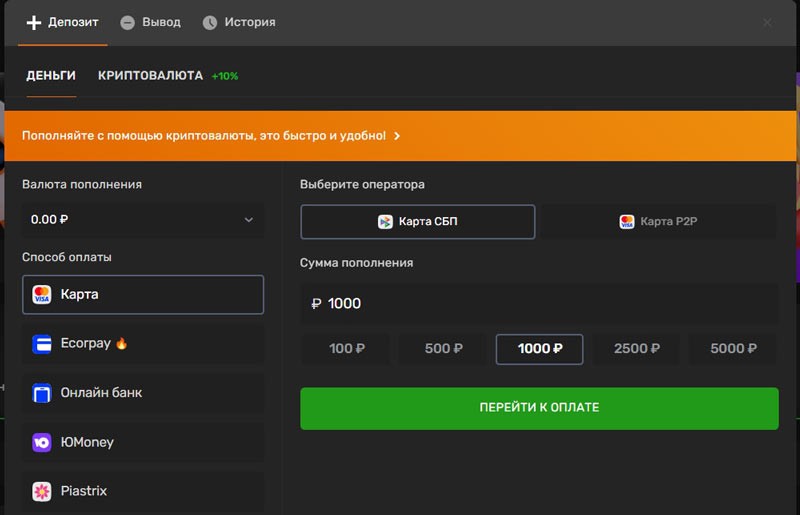
Task: Switch to the КРИПТОВАЛЮТА tab
Action: (x=150, y=76)
